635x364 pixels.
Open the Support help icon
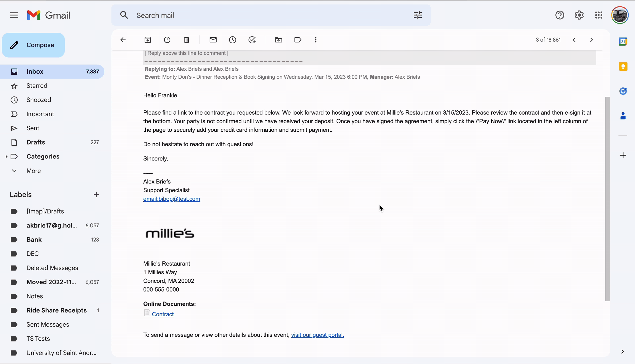click(560, 15)
